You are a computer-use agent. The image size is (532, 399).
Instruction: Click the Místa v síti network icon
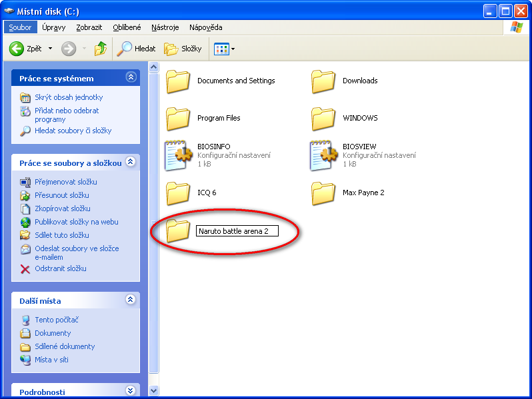tap(25, 360)
